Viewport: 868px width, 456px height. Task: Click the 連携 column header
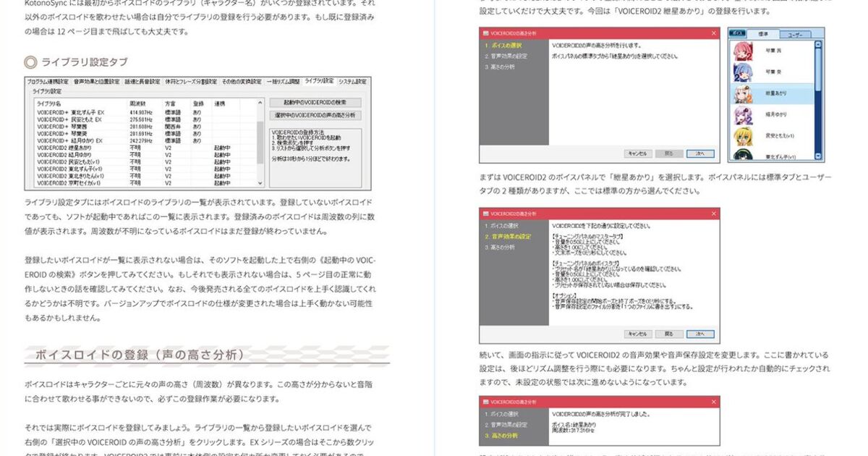226,104
